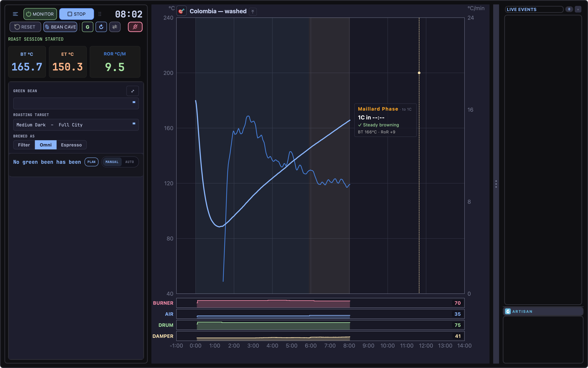This screenshot has width=588, height=368.
Task: Click the three-dot panel divider handle
Action: (x=496, y=184)
